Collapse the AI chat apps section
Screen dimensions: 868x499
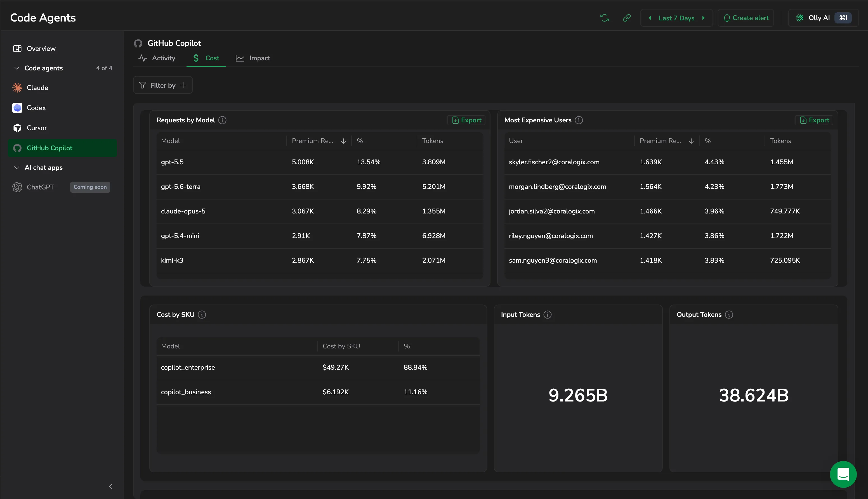(x=16, y=168)
